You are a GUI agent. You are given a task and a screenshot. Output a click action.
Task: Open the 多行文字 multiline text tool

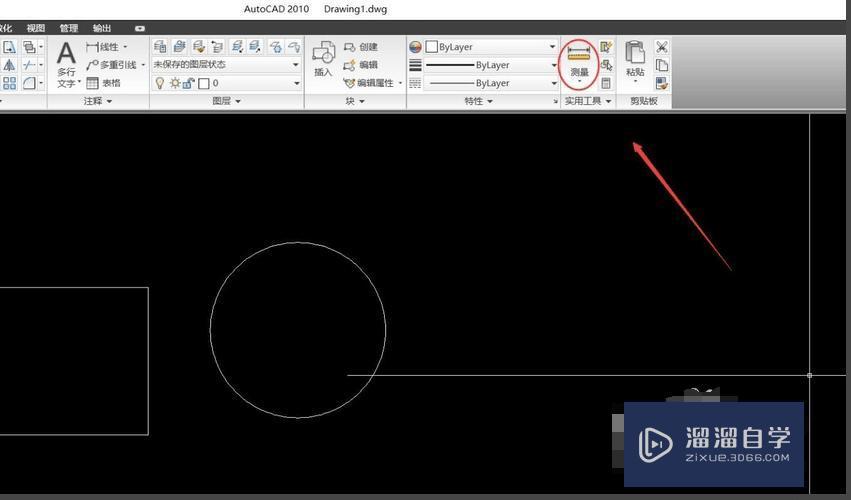[x=66, y=64]
